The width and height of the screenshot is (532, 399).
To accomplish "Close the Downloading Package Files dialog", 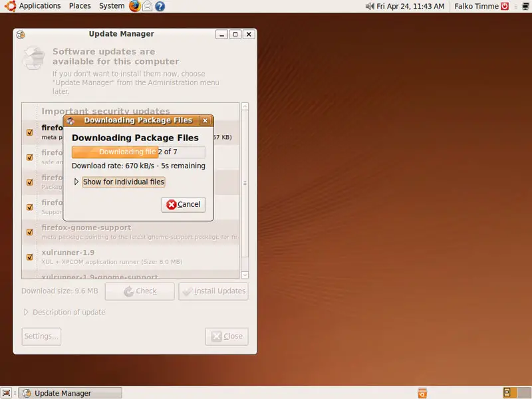I will [205, 120].
